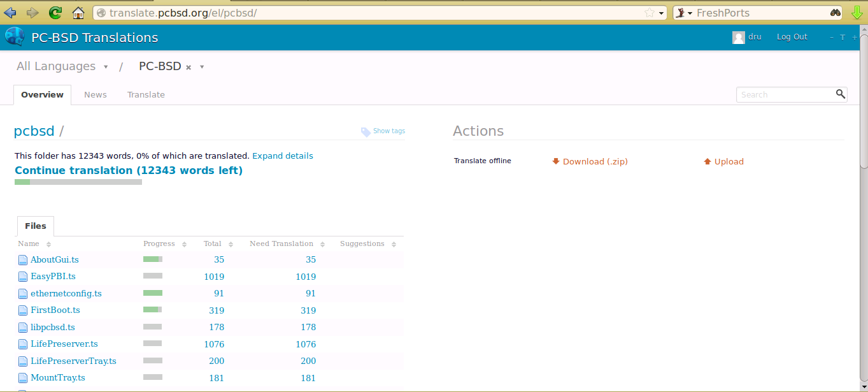Click the pcbsd breadcrumb link

click(34, 131)
